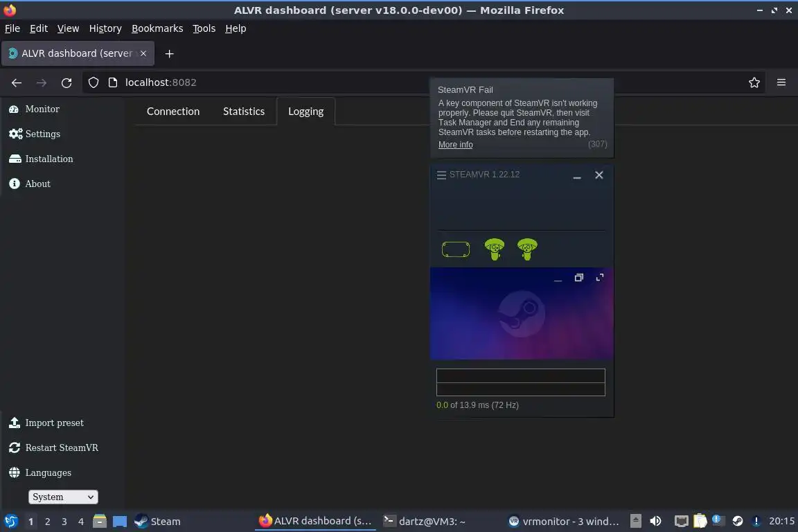Switch to the Connection tab
This screenshot has width=798, height=532.
[x=173, y=112]
